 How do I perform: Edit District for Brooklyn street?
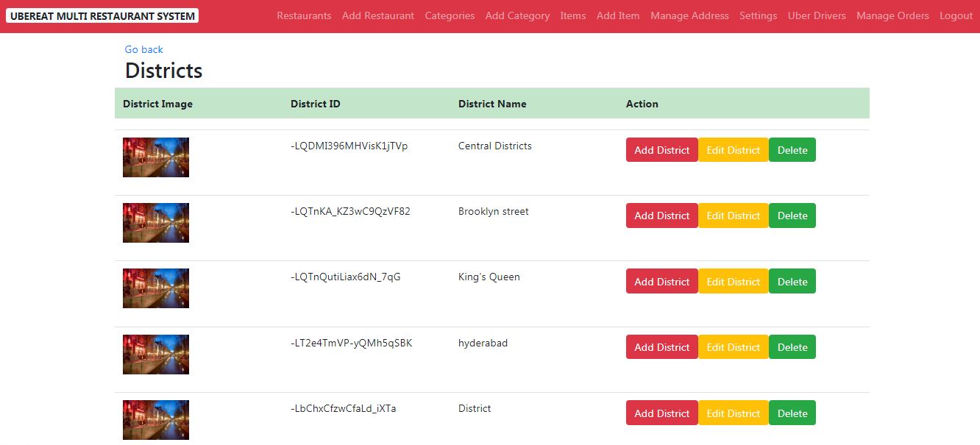pyautogui.click(x=734, y=216)
